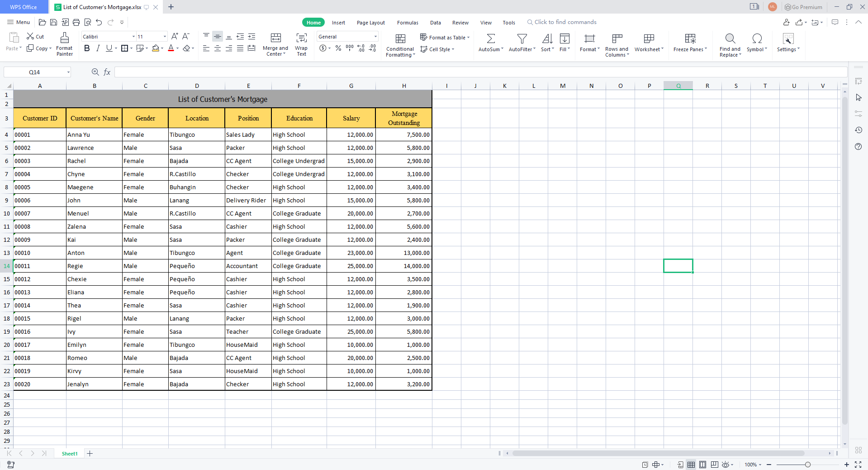Open the Insert Function fx dialog
Screen dimensions: 868x470
coord(107,72)
